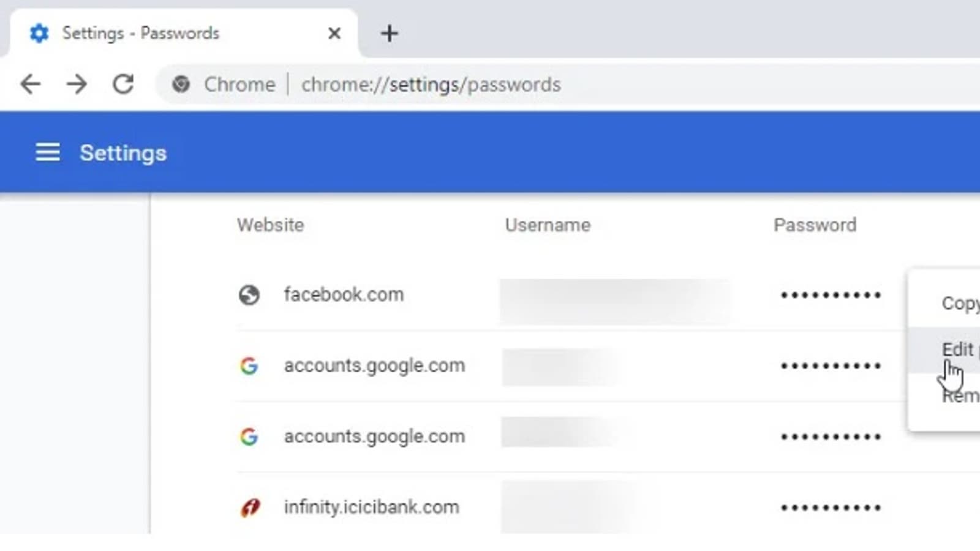This screenshot has width=980, height=551.
Task: Click the second accounts.google.com entry
Action: point(374,437)
